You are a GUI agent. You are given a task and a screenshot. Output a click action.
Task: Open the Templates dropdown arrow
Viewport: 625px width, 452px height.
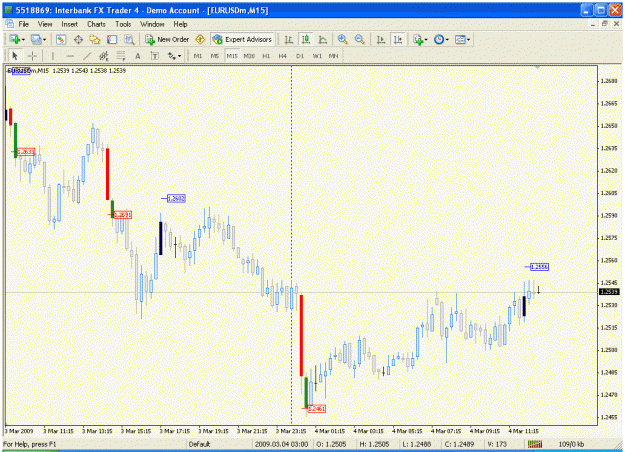tap(468, 40)
